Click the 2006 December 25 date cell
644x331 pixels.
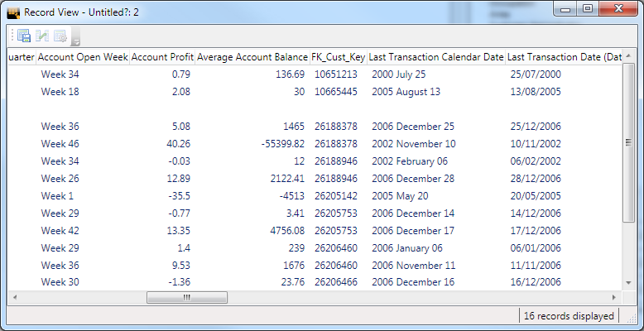click(x=413, y=126)
